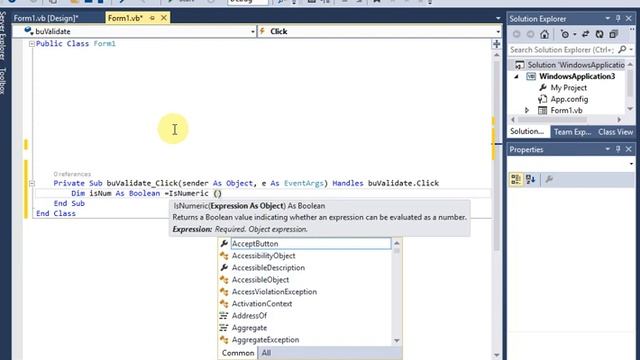Click Solution Explorer horizontal scrollbar thumb

pos(552,120)
